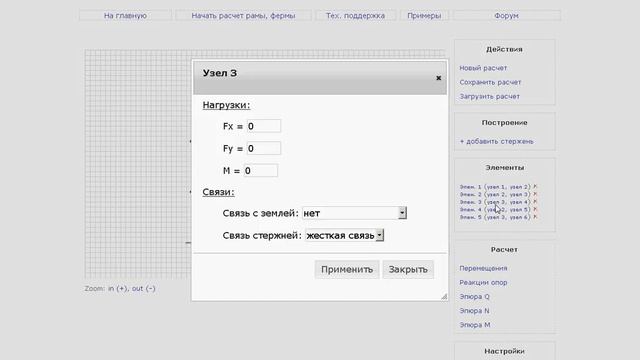This screenshot has height=360, width=640.
Task: Click the Действия panel heading
Action: coord(504,49)
